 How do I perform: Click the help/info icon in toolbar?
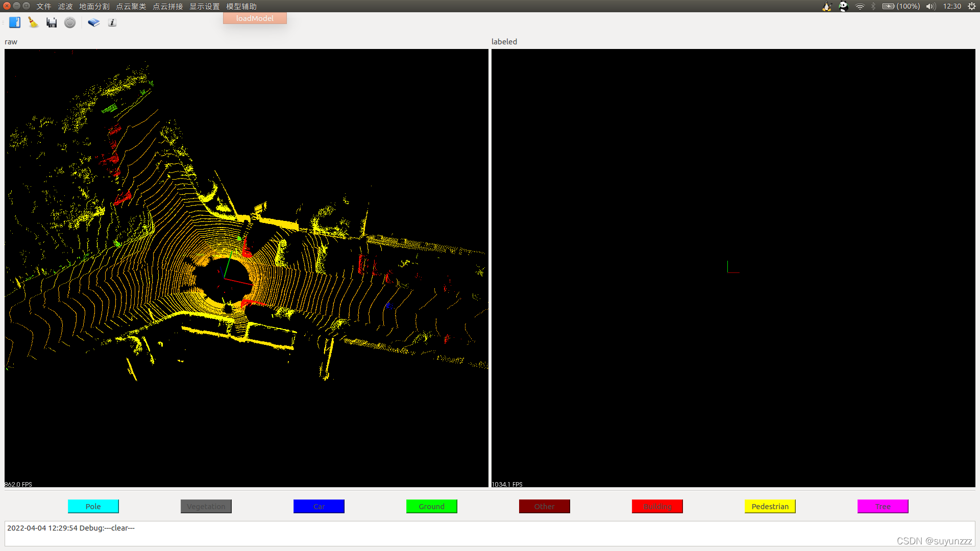pyautogui.click(x=112, y=22)
